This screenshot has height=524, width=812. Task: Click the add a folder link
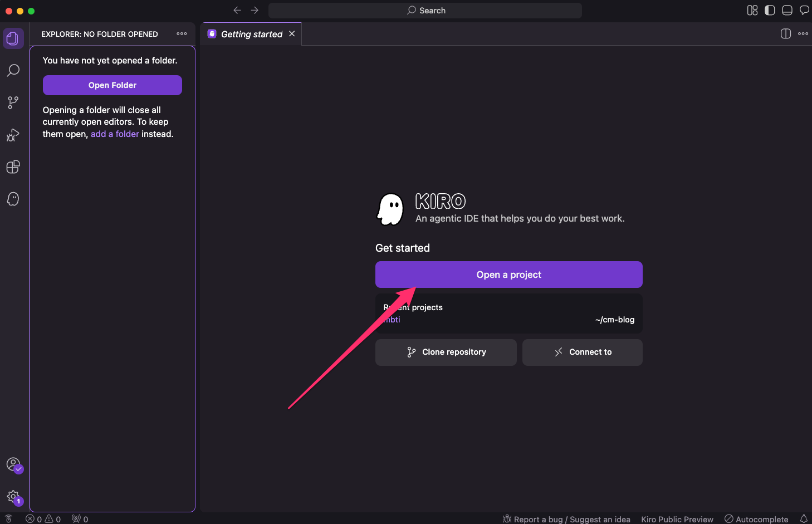tap(115, 134)
